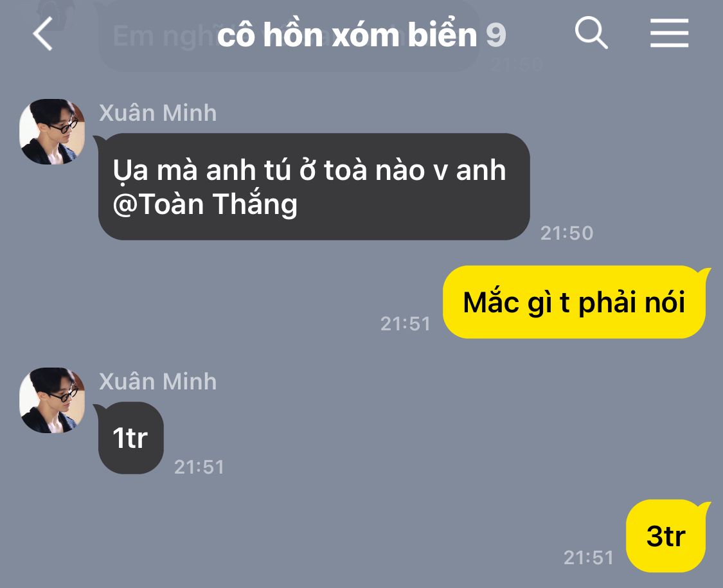Tap the 21:50 timestamp beside the mention message
The height and width of the screenshot is (588, 723).
[x=567, y=233]
